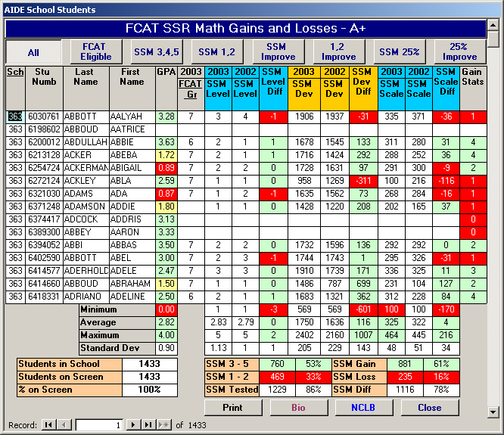The width and height of the screenshot is (504, 435).
Task: Click SSM Scale Diff value 127
Action: (446, 284)
